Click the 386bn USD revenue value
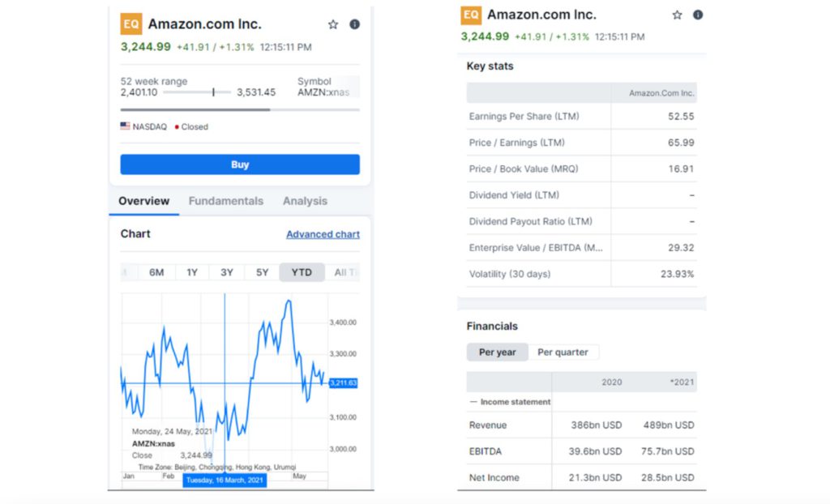 coord(596,425)
